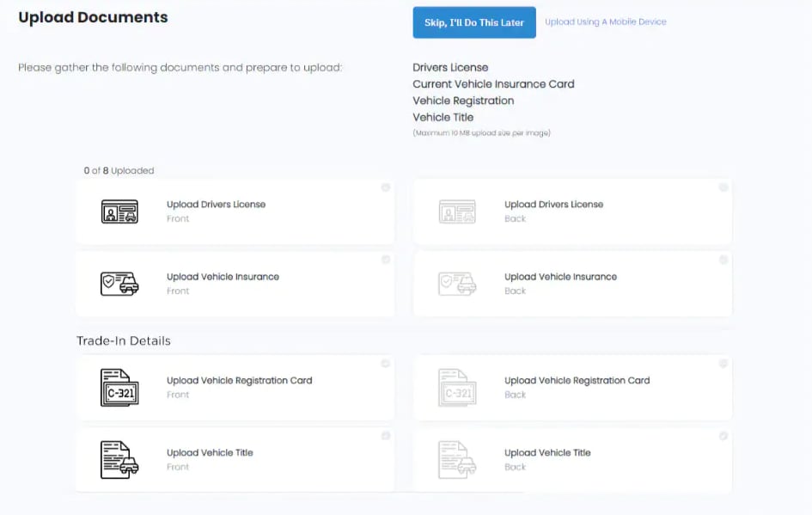Select the Upload Vehicle Insurance Front label
This screenshot has width=812, height=515.
pos(223,277)
